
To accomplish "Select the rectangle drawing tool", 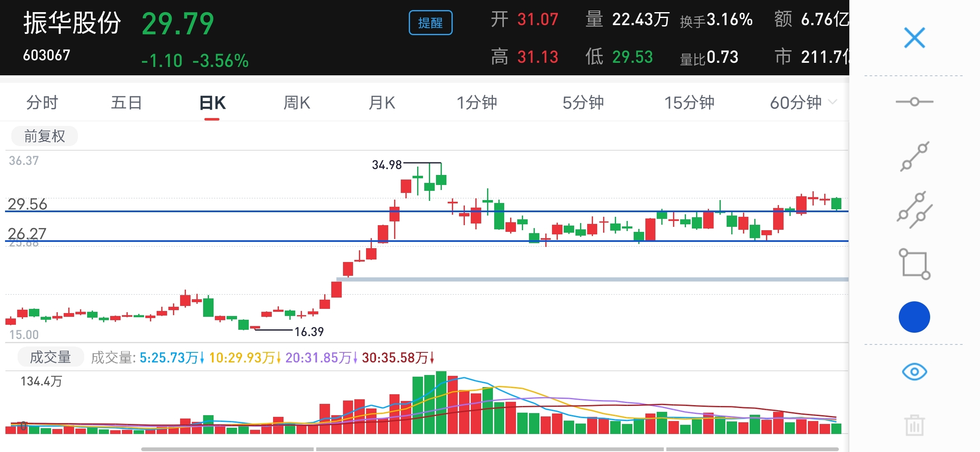I will pos(914,264).
